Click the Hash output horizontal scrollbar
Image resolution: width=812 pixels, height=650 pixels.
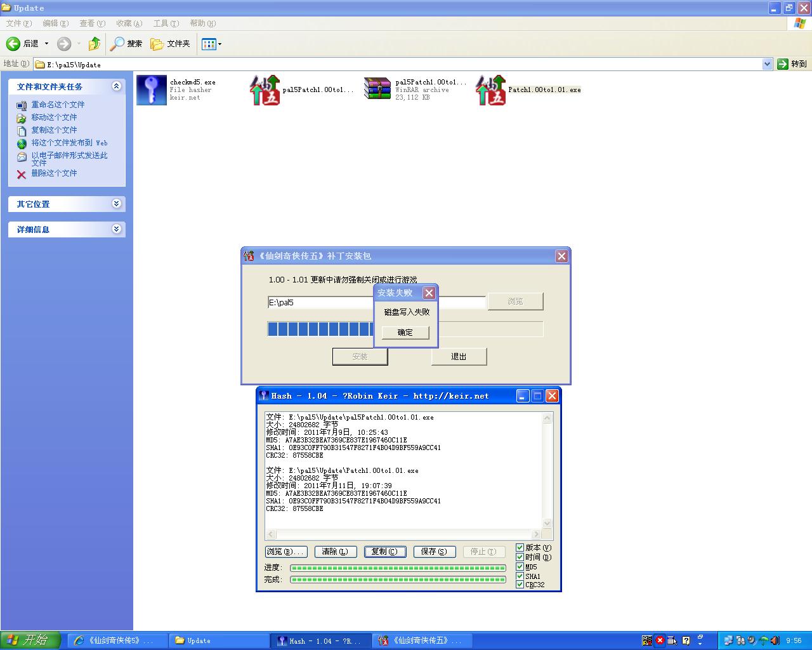[403, 534]
